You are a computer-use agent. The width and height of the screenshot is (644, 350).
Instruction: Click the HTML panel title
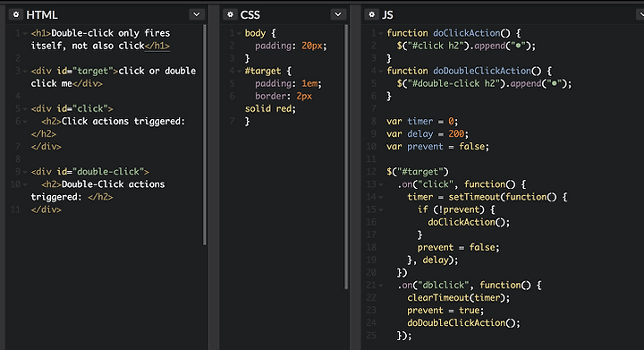[42, 15]
